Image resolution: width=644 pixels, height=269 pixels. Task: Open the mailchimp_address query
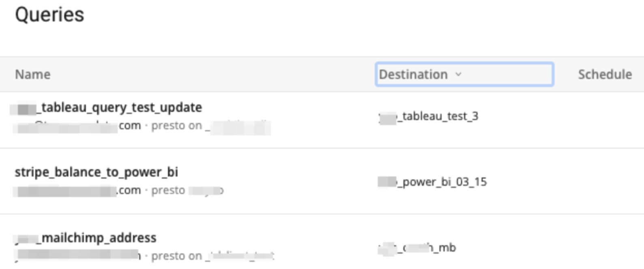tap(99, 238)
